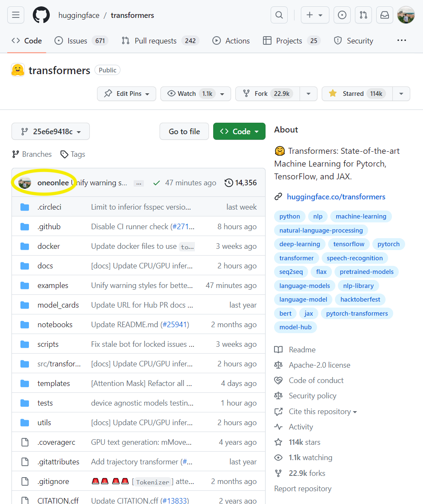Open the issues circle icon in header

(x=342, y=15)
